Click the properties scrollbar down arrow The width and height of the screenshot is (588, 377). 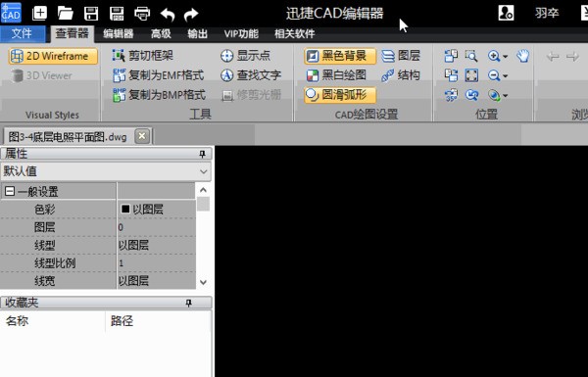click(x=203, y=282)
